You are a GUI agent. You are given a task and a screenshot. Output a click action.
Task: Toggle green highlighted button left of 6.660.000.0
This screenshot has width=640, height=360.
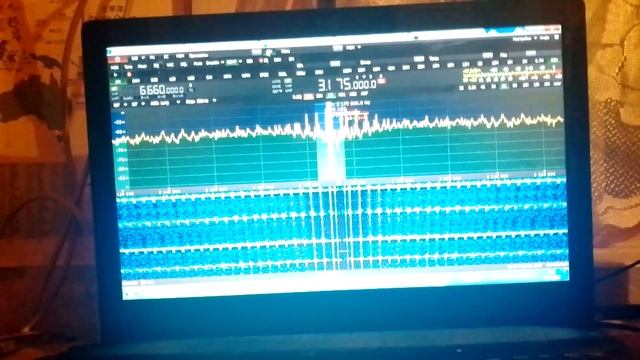tap(115, 89)
